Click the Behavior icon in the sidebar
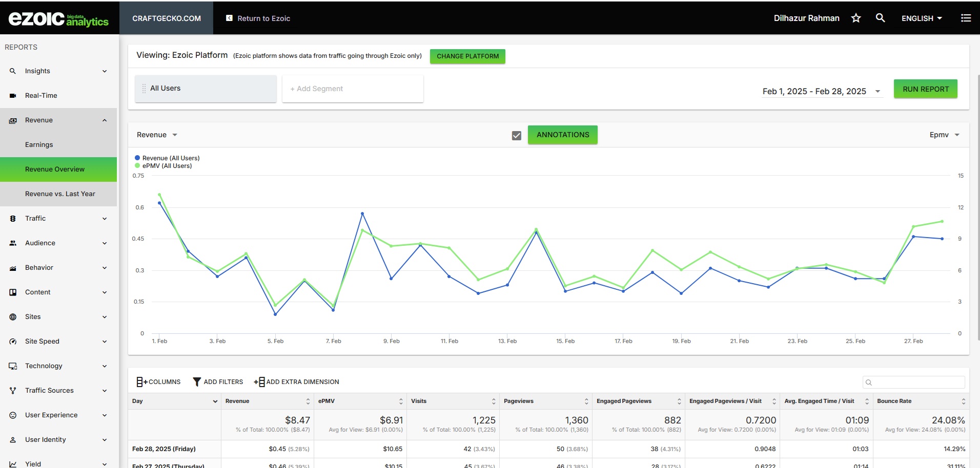Viewport: 980px width, 468px height. tap(13, 268)
